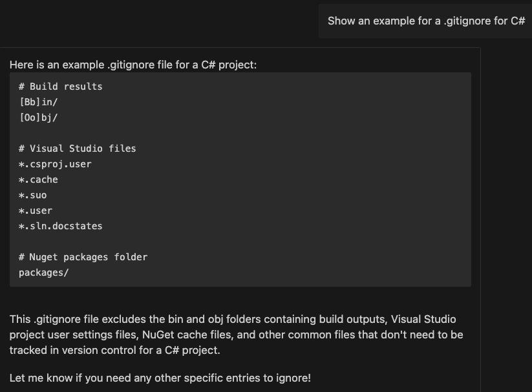The image size is (532, 392).
Task: Click the intro line "Here is an example .gitignore file"
Action: [x=133, y=65]
